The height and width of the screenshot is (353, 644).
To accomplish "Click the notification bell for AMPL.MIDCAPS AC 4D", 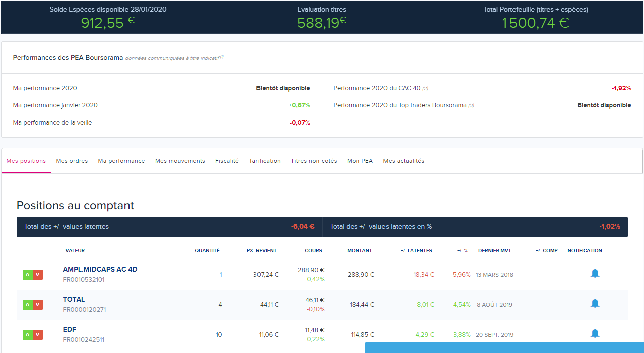I will pyautogui.click(x=595, y=273).
